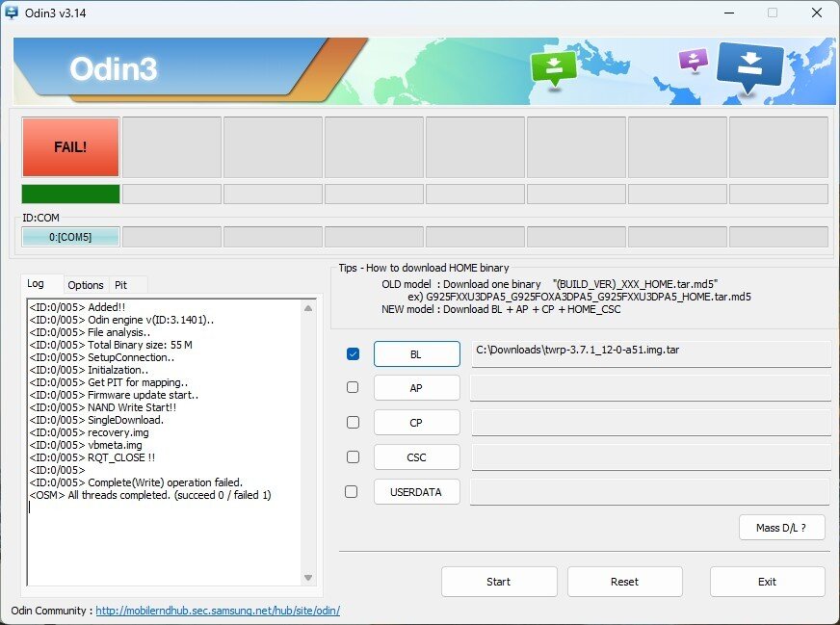
Task: Open the Odin Community link
Action: (x=218, y=611)
